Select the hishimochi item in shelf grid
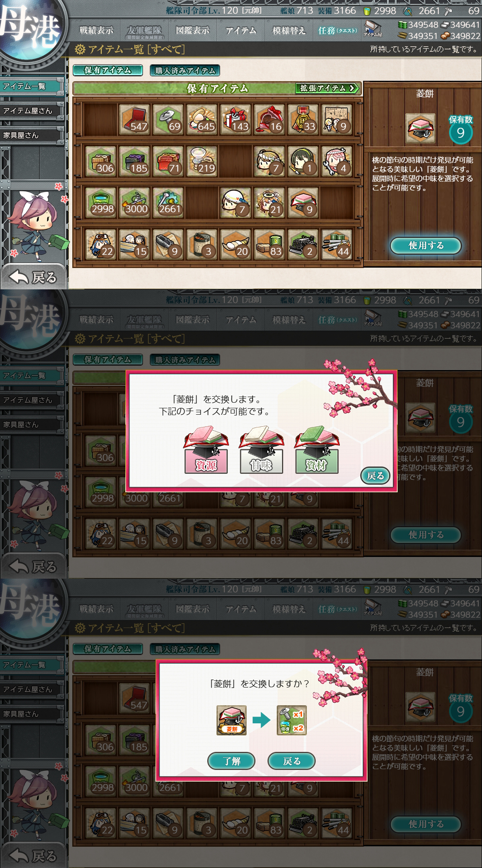 point(303,202)
